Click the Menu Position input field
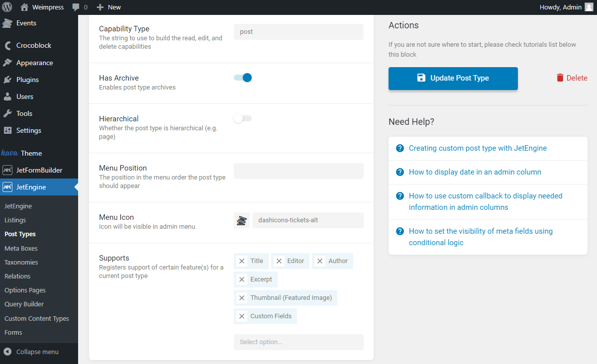The height and width of the screenshot is (364, 597). 298,171
